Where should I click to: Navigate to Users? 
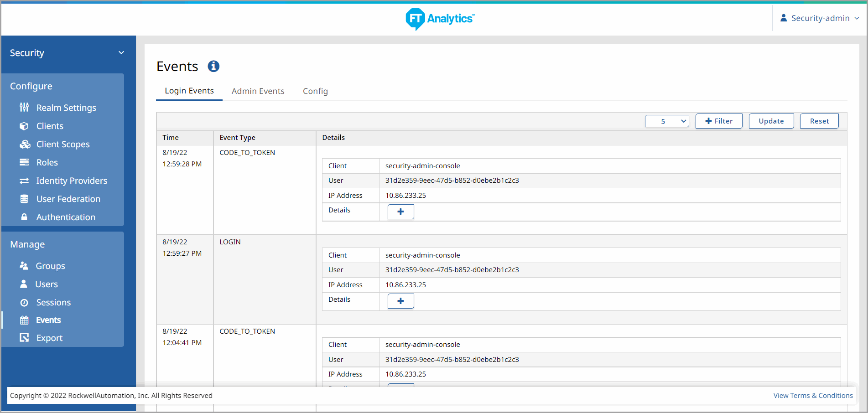47,284
